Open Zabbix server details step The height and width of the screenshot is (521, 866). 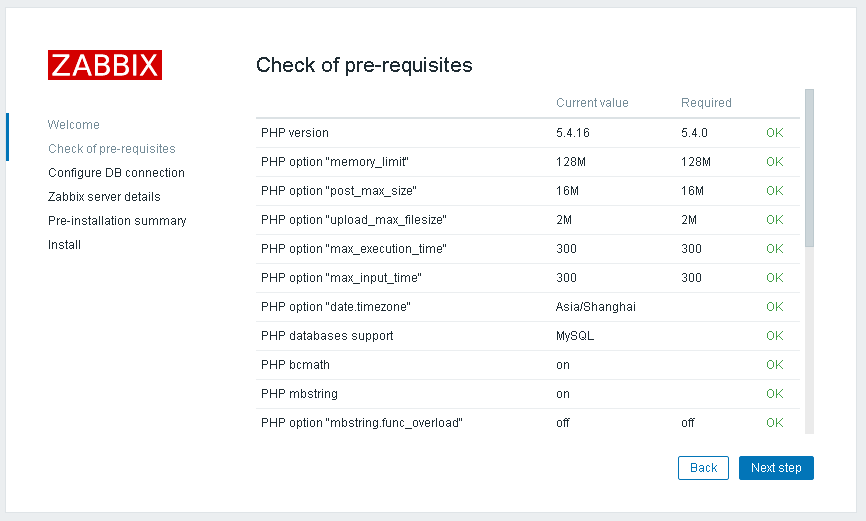pyautogui.click(x=104, y=197)
